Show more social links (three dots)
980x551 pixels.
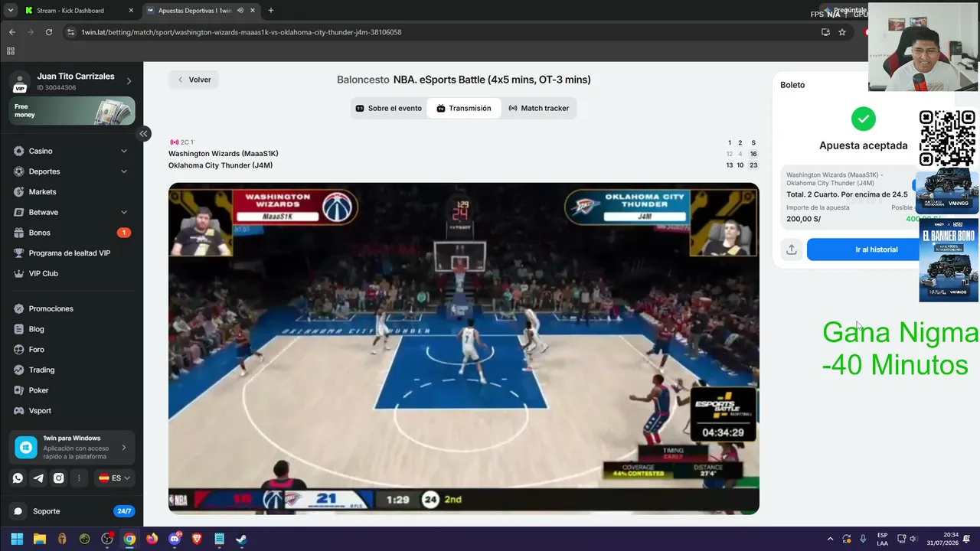click(x=79, y=478)
